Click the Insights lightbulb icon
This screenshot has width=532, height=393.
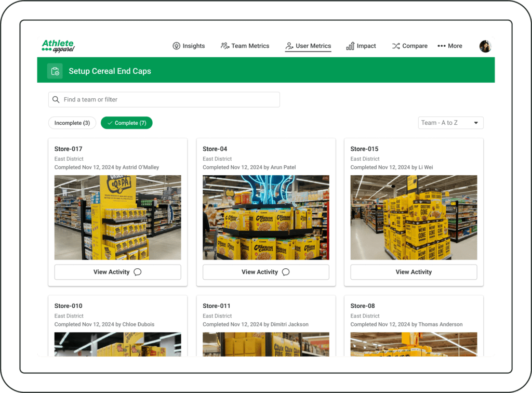176,46
